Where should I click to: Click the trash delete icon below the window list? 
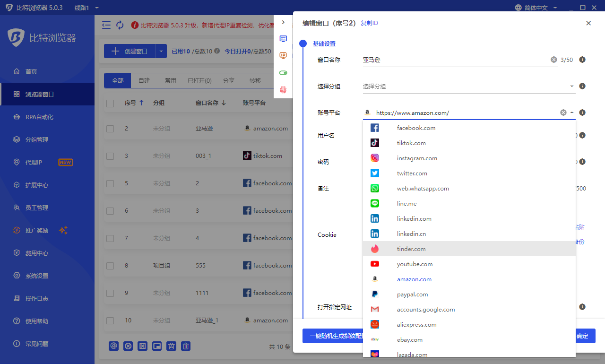point(186,346)
